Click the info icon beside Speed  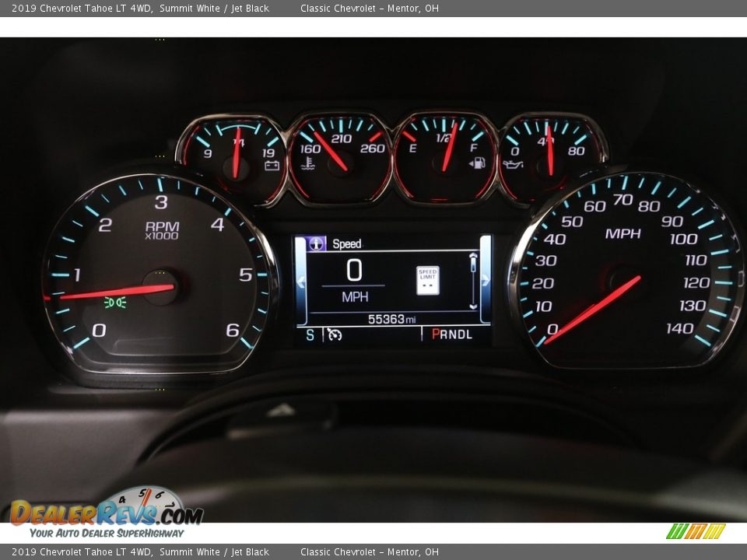pos(317,243)
